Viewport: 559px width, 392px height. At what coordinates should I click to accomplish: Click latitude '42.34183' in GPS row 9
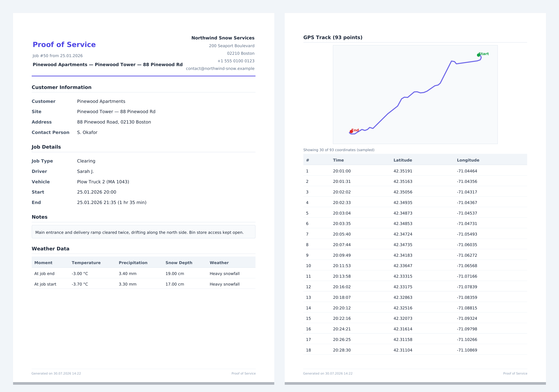(403, 255)
